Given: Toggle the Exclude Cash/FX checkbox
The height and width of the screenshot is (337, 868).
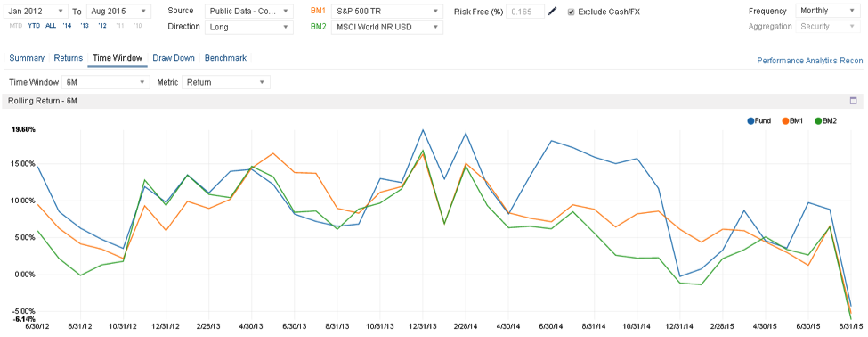Looking at the screenshot, I should pyautogui.click(x=571, y=12).
